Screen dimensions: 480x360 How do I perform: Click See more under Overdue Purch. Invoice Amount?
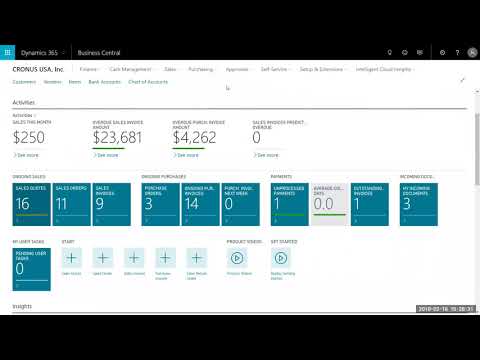point(186,155)
